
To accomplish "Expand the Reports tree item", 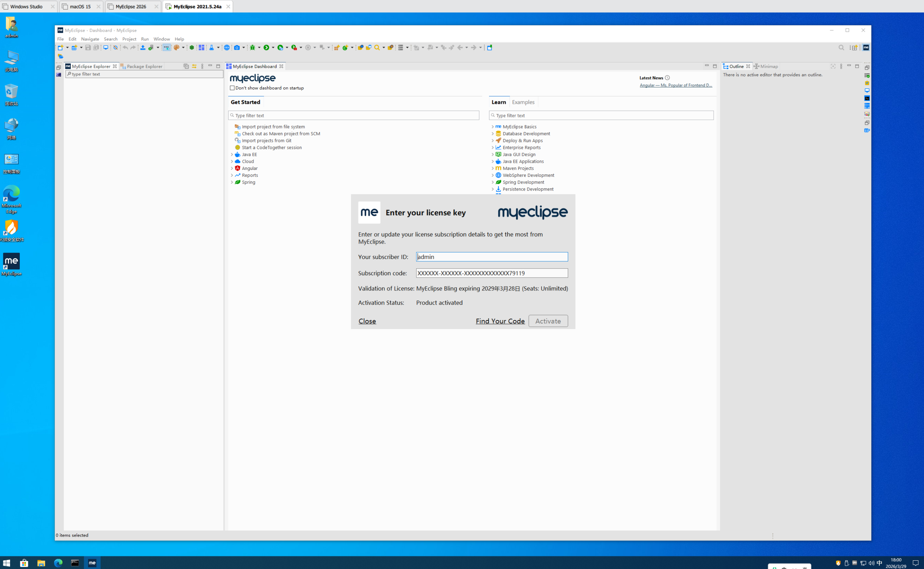I will tap(232, 175).
